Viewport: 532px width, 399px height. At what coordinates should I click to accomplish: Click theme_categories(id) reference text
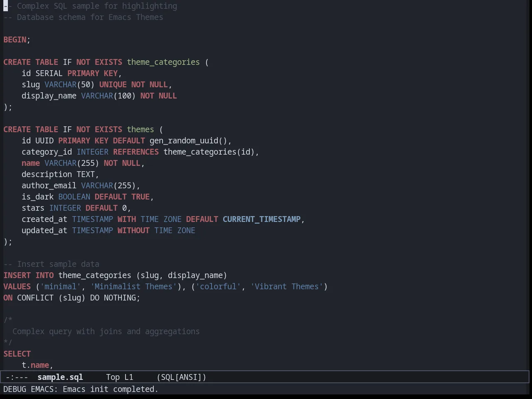209,152
